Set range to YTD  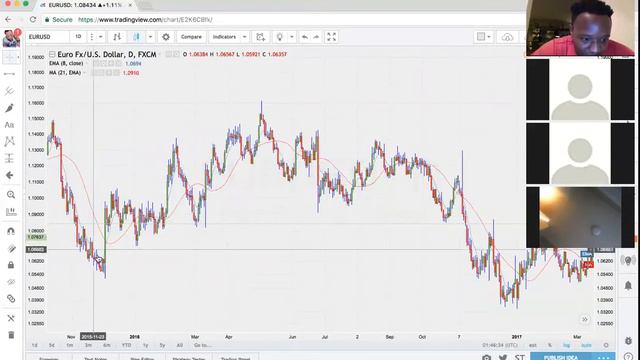tap(126, 345)
